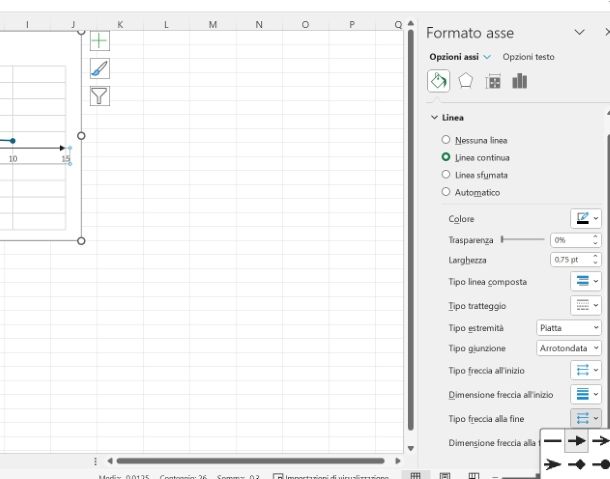Switch to Opzioni testo tab

(x=528, y=57)
